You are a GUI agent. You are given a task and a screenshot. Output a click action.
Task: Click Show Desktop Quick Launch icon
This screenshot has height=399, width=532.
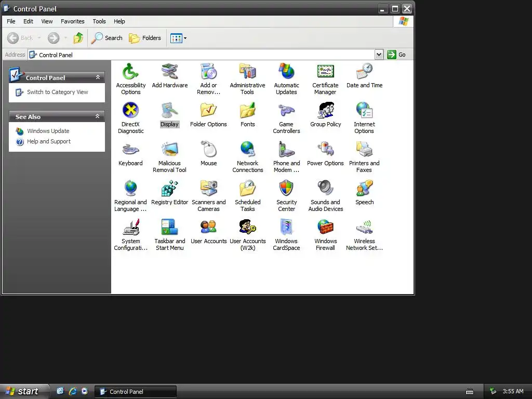pyautogui.click(x=60, y=391)
